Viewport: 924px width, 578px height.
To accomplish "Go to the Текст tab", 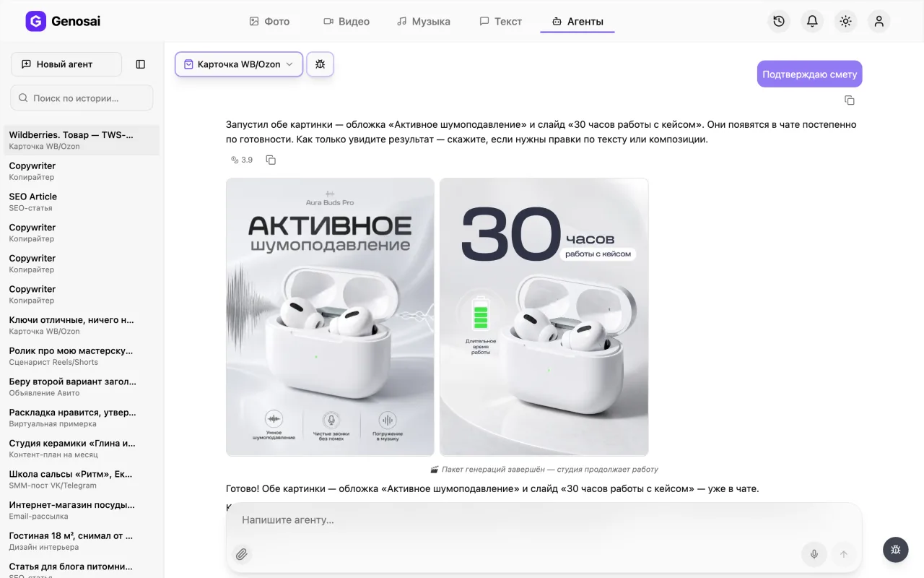I will coord(500,22).
